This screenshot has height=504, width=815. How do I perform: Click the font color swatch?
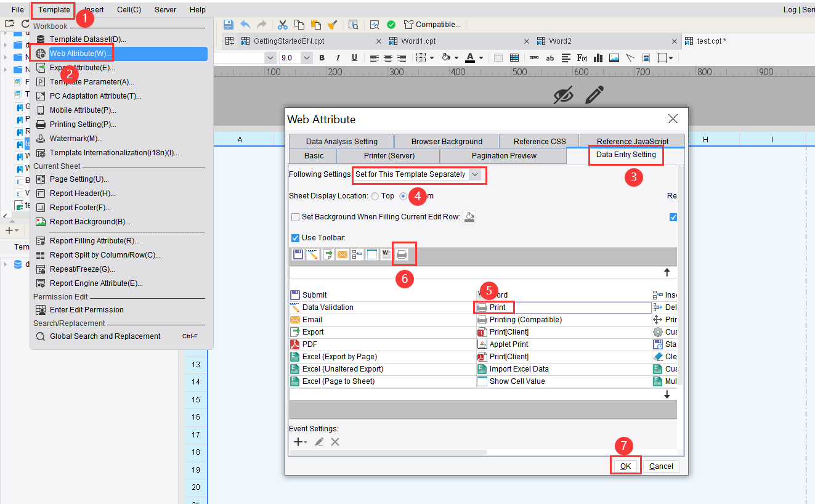point(471,57)
